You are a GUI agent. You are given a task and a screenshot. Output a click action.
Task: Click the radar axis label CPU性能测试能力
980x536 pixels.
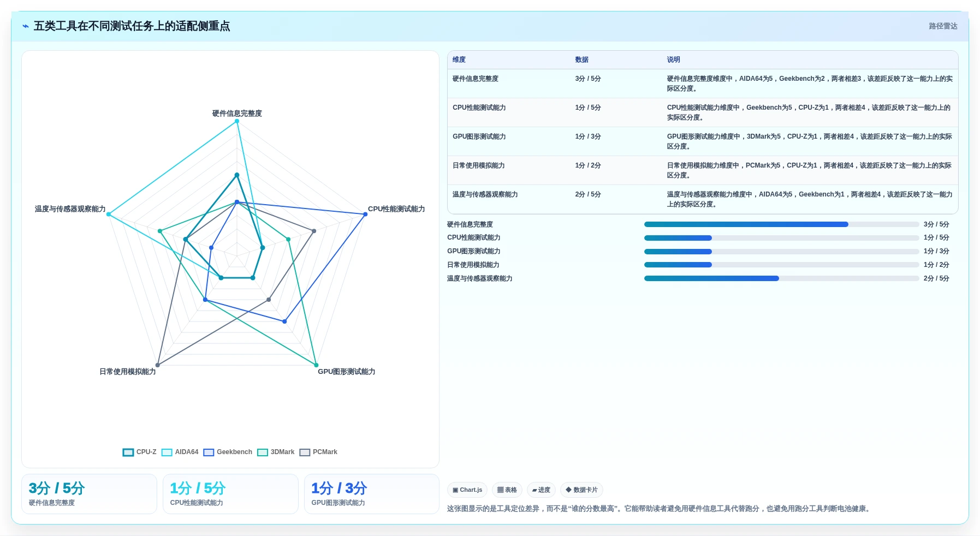[396, 209]
